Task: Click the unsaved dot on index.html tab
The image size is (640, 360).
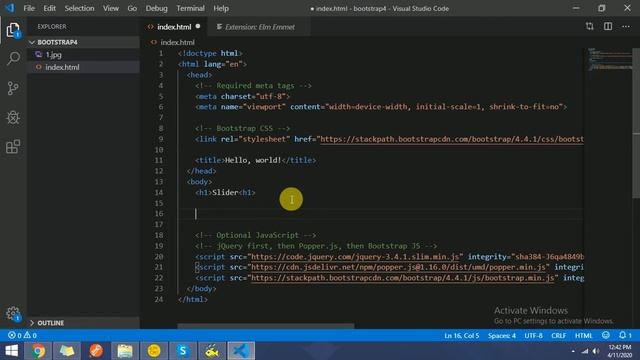Action: 198,26
